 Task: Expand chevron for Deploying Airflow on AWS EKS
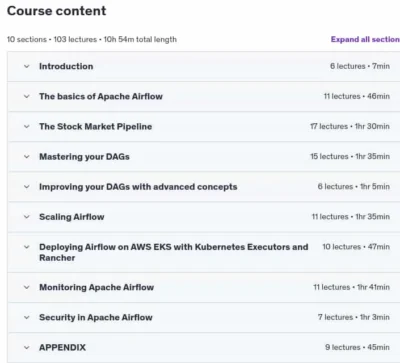pyautogui.click(x=27, y=247)
